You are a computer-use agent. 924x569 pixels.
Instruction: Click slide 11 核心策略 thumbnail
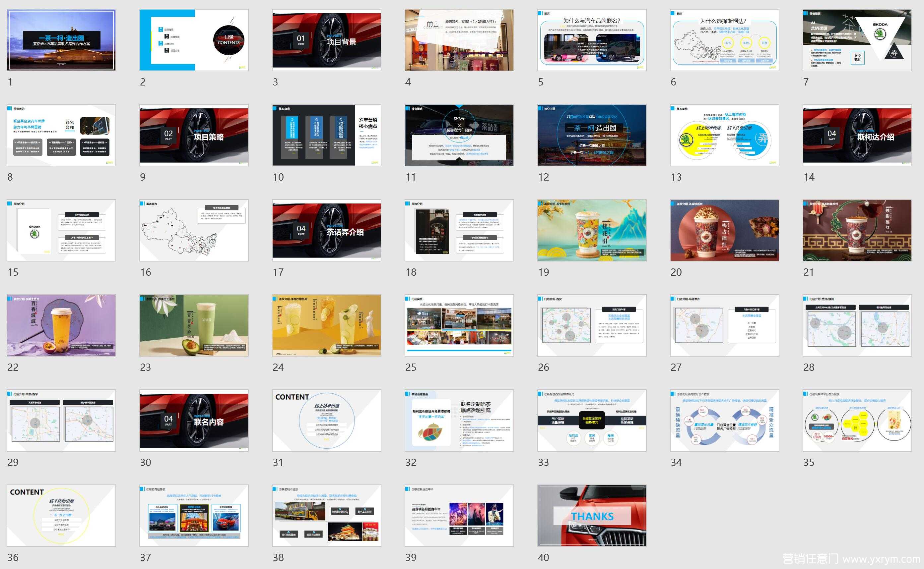click(459, 135)
